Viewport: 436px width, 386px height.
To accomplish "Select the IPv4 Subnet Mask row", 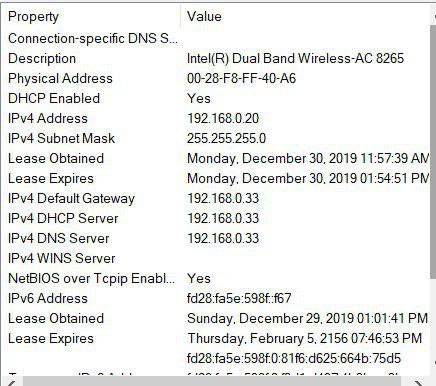I will tap(216, 138).
